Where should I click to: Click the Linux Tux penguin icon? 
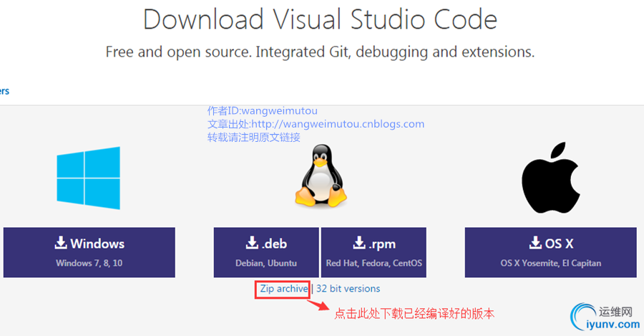(x=321, y=176)
